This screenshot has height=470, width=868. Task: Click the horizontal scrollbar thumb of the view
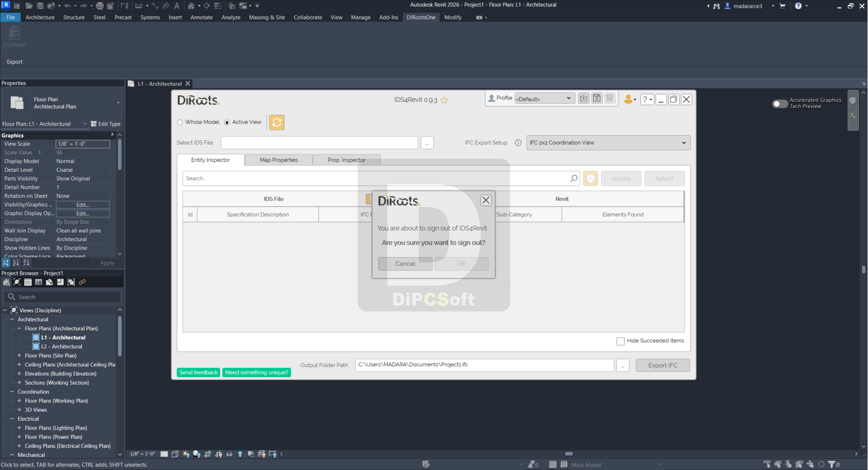coord(569,454)
